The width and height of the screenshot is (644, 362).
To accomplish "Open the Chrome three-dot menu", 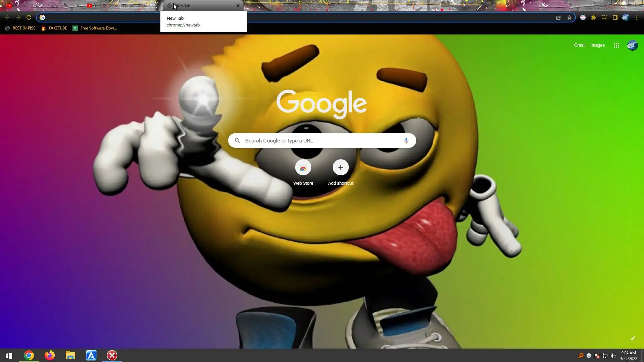I will coord(637,17).
